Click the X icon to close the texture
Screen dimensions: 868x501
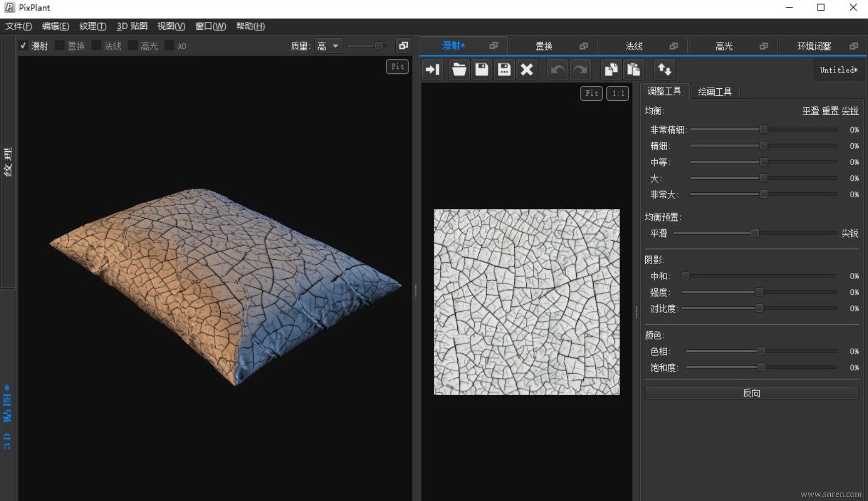[x=526, y=70]
